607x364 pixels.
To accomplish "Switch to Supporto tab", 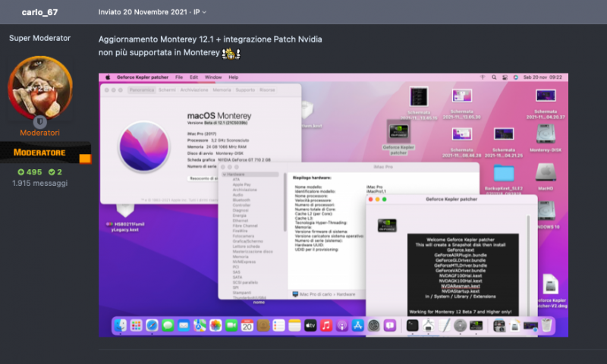I will click(245, 89).
